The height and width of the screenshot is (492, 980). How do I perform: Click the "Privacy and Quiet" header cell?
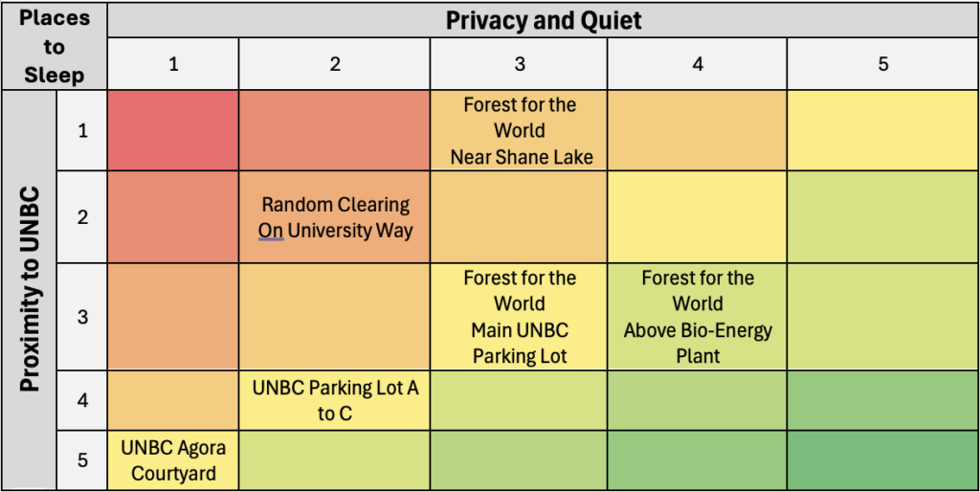pos(543,20)
